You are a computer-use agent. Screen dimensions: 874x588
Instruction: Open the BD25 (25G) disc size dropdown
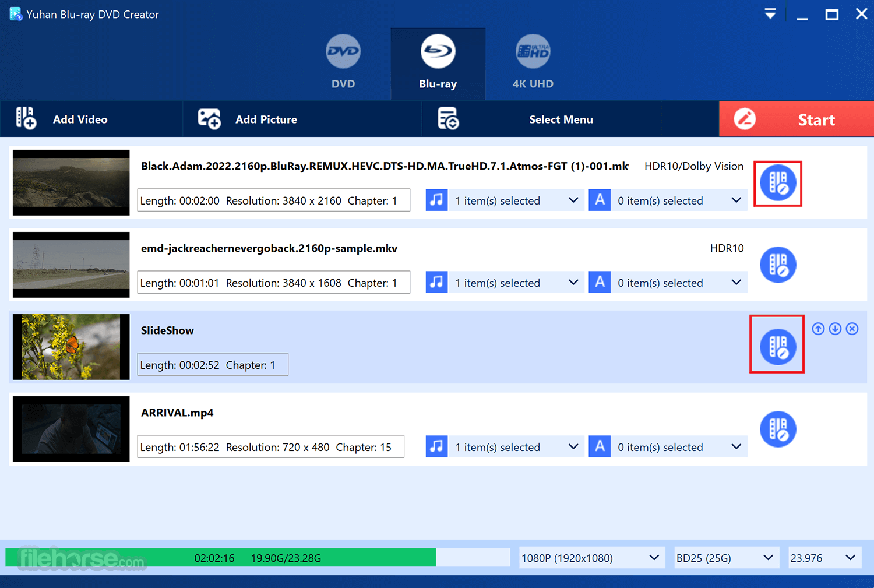click(x=727, y=558)
